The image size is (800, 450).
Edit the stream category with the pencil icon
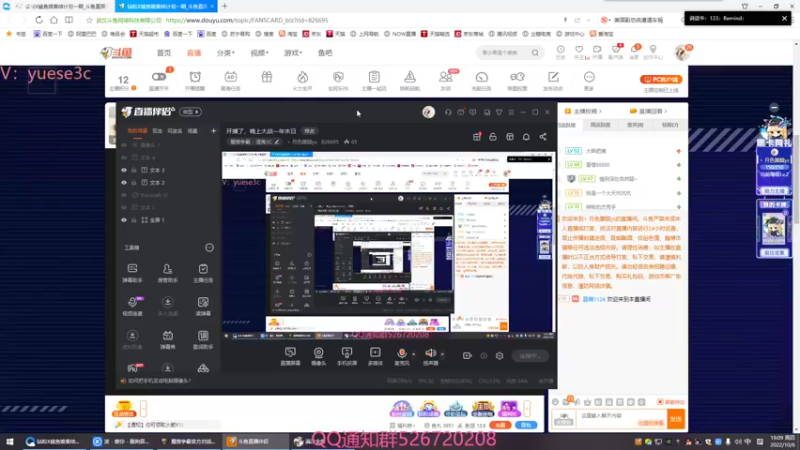(x=277, y=142)
